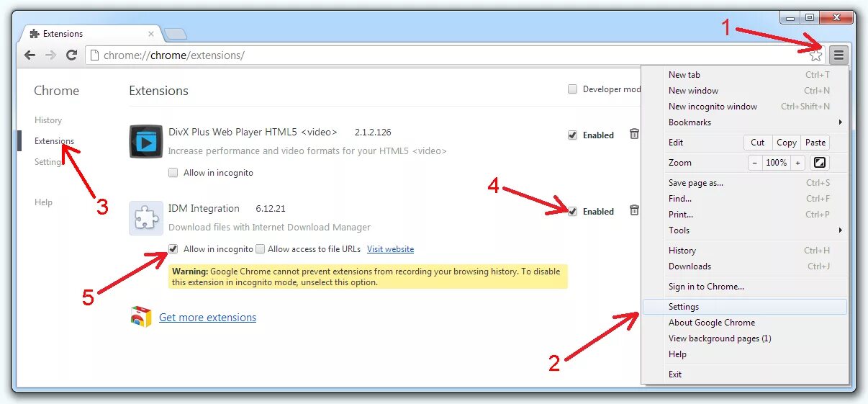Select Print... from the menu
Viewport: 868px width, 404px height.
pyautogui.click(x=745, y=215)
